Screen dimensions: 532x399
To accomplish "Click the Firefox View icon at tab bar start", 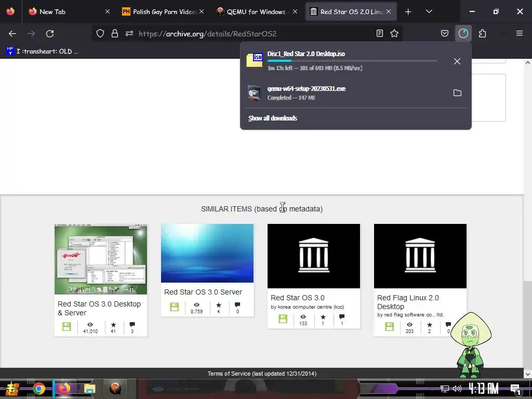I will click(x=10, y=11).
